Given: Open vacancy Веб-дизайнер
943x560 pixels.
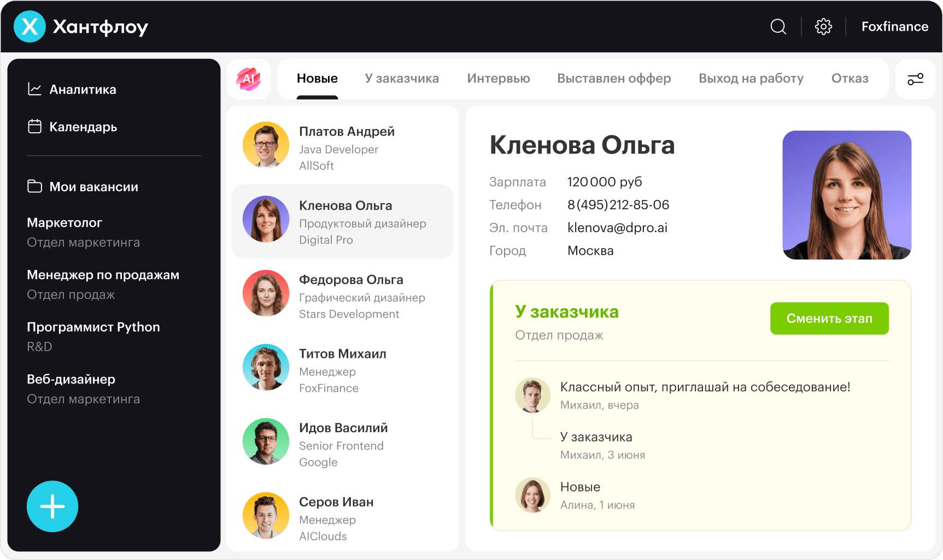Looking at the screenshot, I should [x=71, y=379].
